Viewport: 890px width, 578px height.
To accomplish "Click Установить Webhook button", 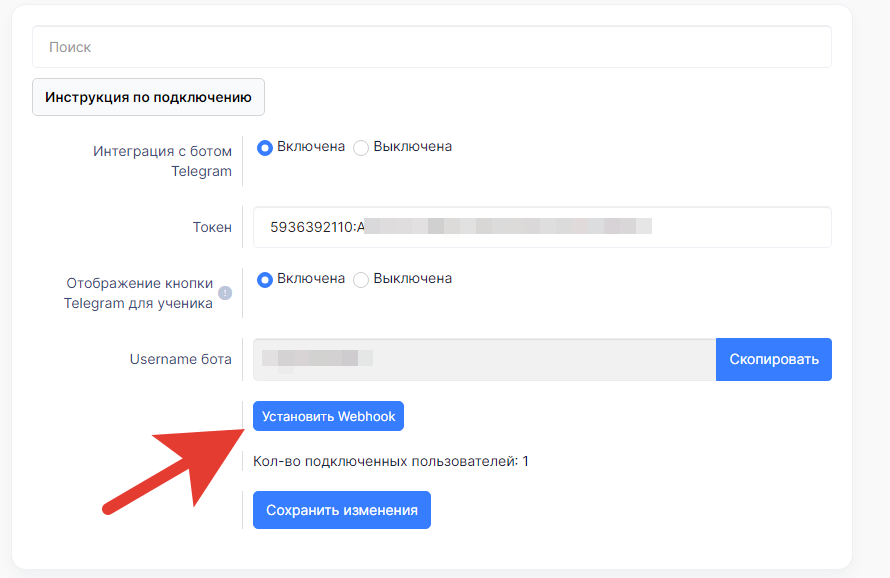I will 328,416.
